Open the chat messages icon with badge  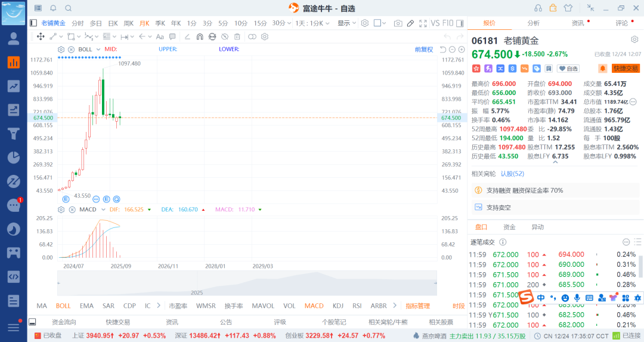14,205
